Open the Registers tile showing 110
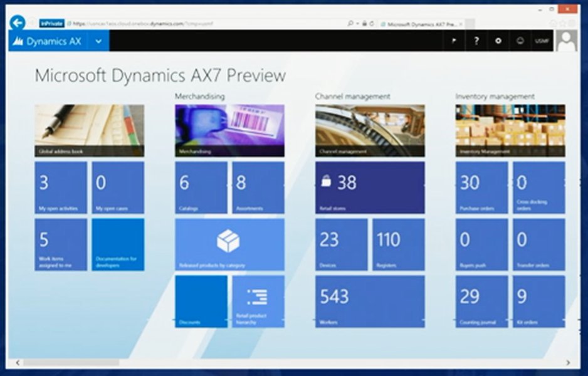The height and width of the screenshot is (376, 588). pos(399,244)
